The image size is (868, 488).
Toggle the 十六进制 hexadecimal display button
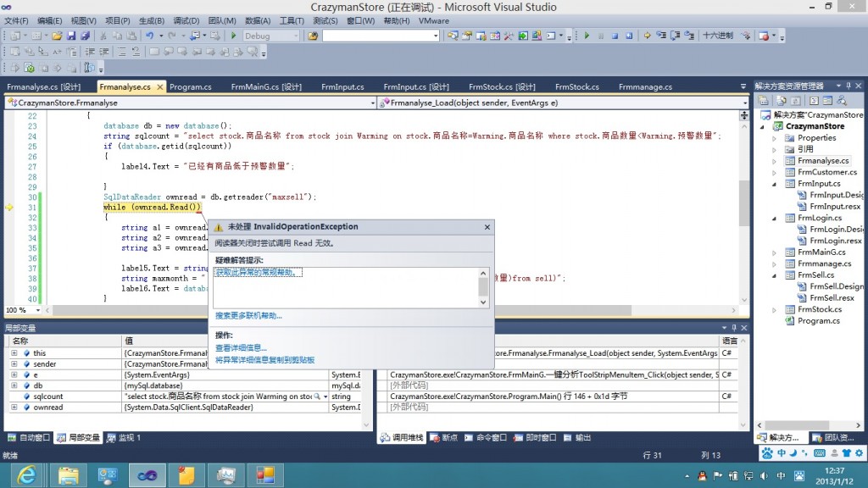717,36
